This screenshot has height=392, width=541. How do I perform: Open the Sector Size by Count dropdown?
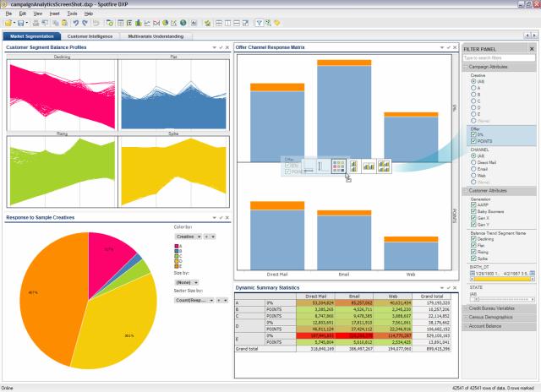tap(194, 300)
